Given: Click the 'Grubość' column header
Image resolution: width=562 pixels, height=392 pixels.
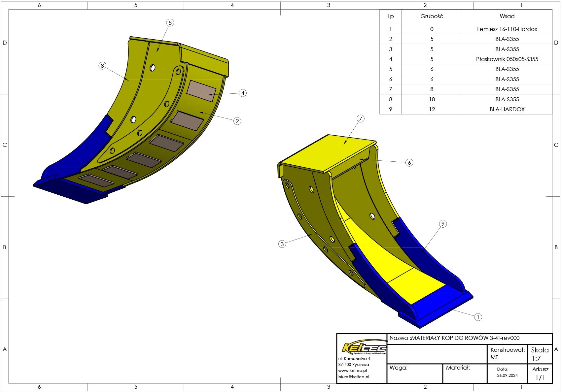Looking at the screenshot, I should 432,16.
